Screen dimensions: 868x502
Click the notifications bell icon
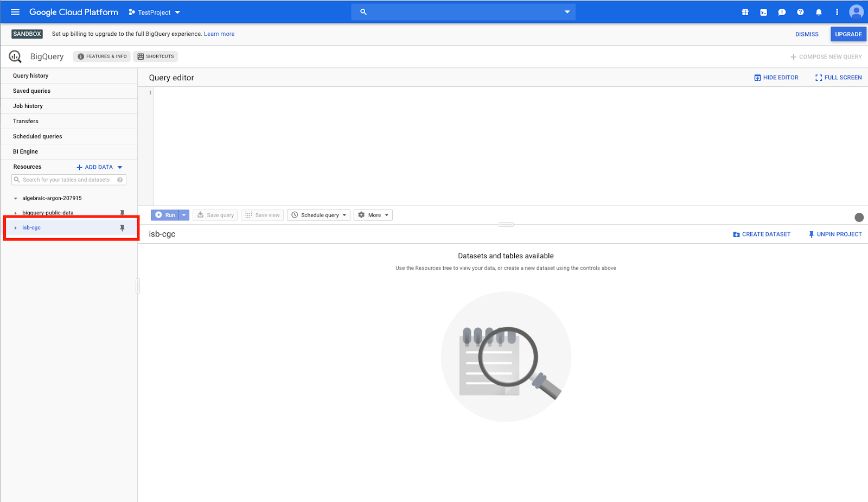coord(819,12)
